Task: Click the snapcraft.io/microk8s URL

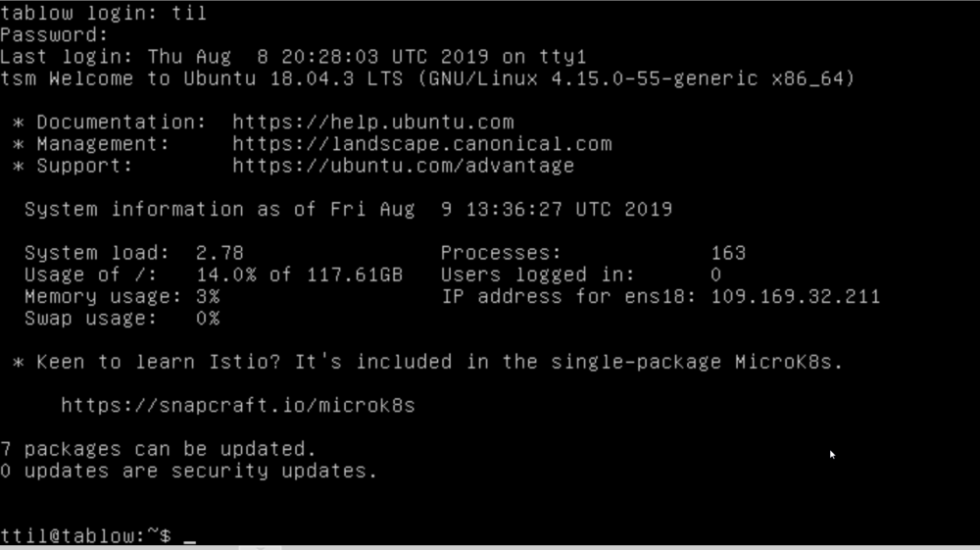Action: (x=238, y=405)
